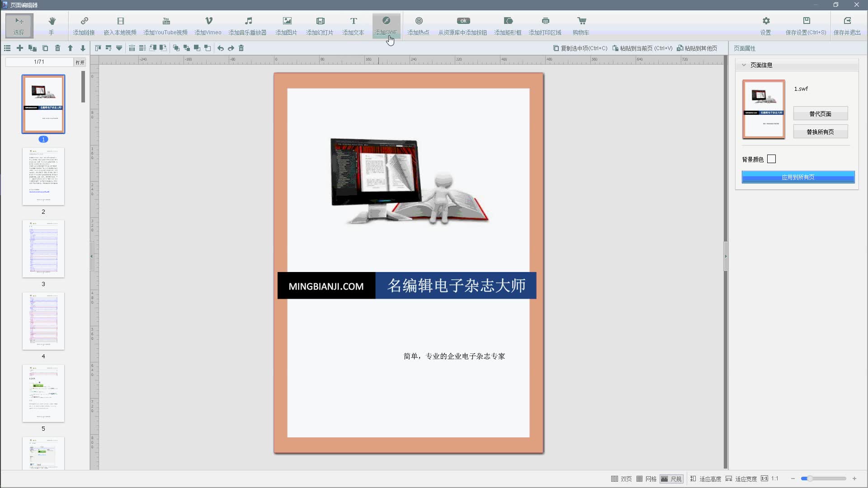Click the 1/71 page number field
Viewport: 868px width, 488px height.
click(x=39, y=62)
